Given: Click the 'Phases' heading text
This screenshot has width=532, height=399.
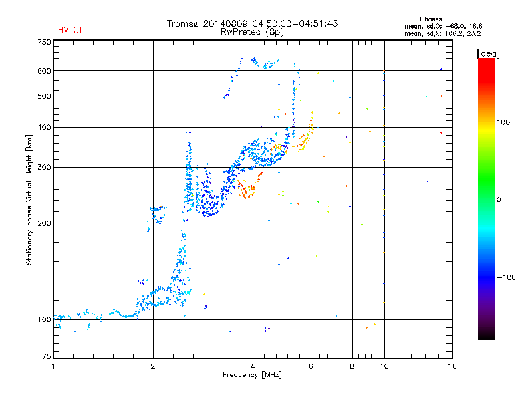Looking at the screenshot, I should (430, 19).
